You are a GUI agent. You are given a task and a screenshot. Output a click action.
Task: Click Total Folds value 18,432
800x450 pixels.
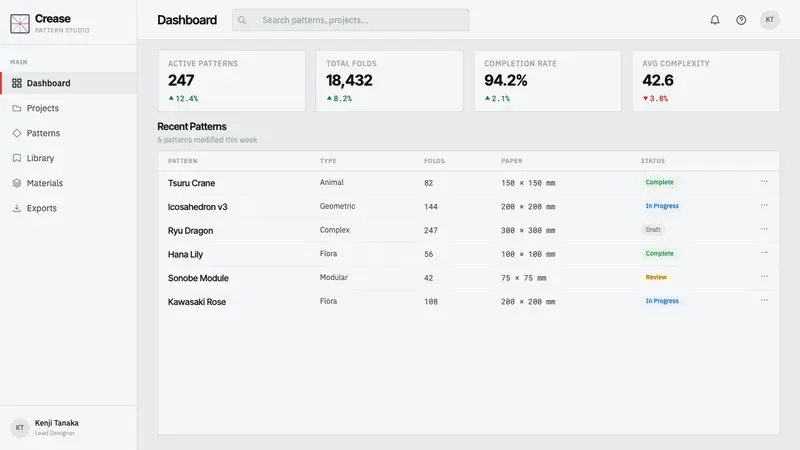point(349,80)
